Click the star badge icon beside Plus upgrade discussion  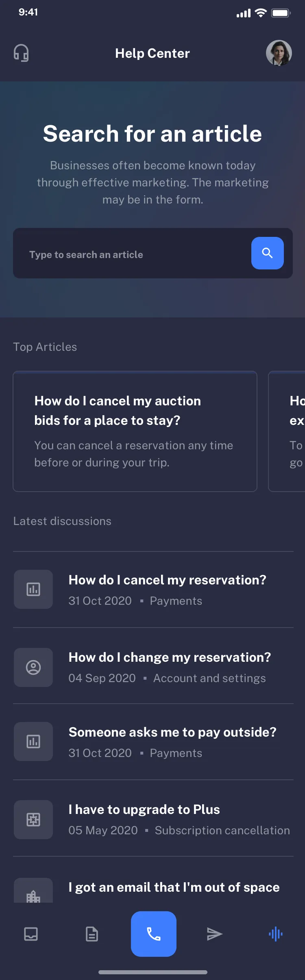coord(33,819)
